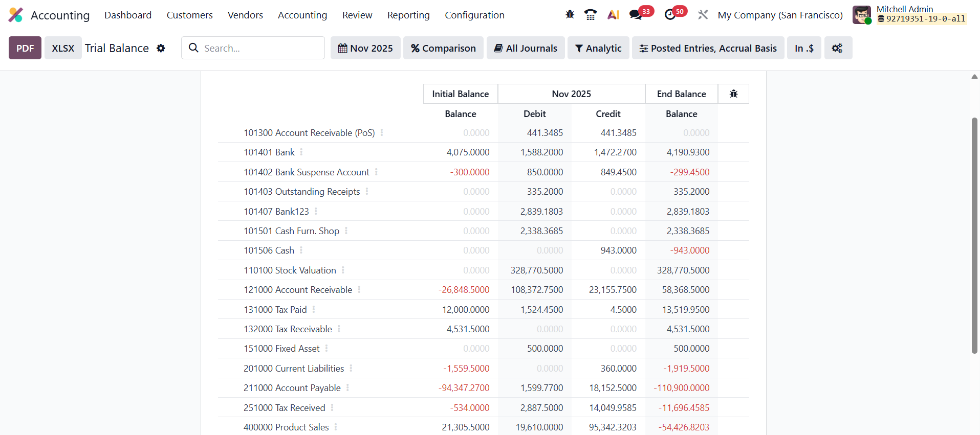This screenshot has width=980, height=435.
Task: Open the Nov 2025 date filter
Action: 365,48
